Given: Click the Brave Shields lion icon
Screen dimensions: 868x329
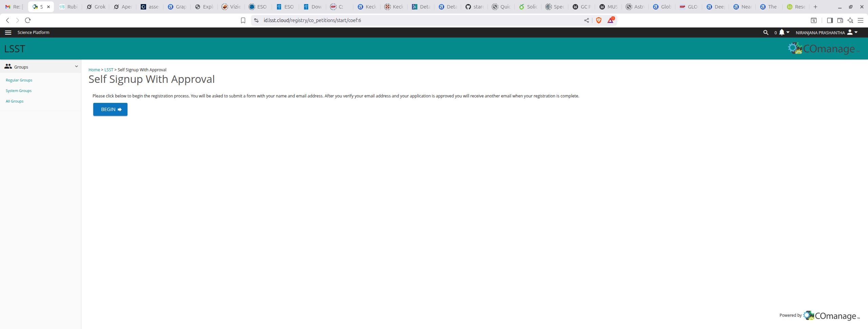Looking at the screenshot, I should (599, 20).
